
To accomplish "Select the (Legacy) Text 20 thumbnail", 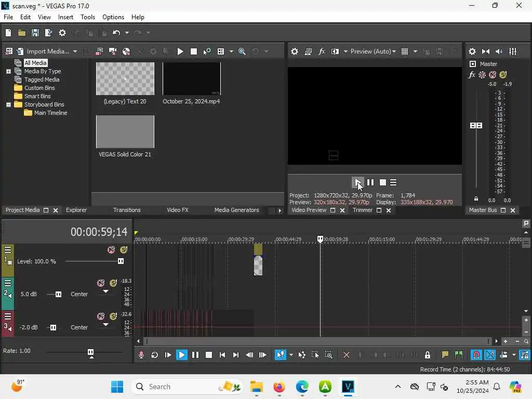I will (x=125, y=79).
